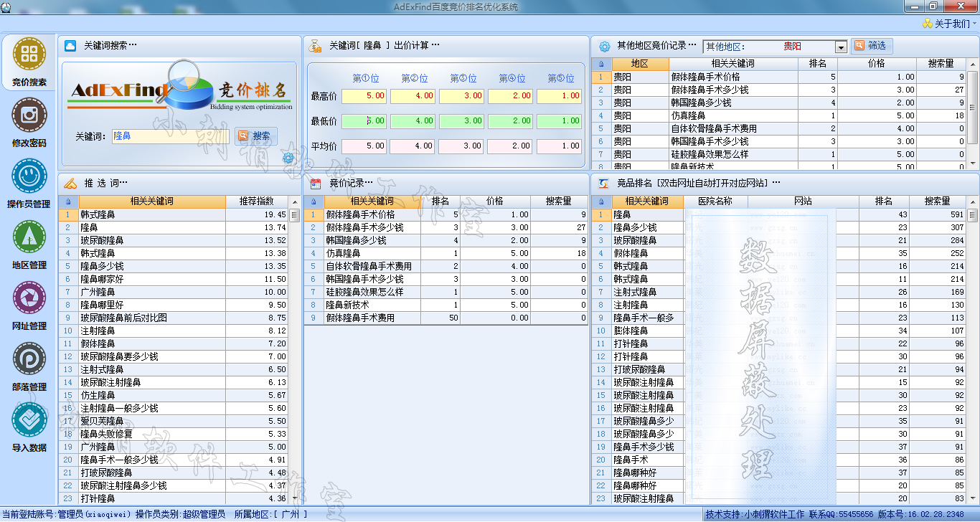Click the star icon beside 关于我们
This screenshot has width=980, height=522.
(x=927, y=24)
